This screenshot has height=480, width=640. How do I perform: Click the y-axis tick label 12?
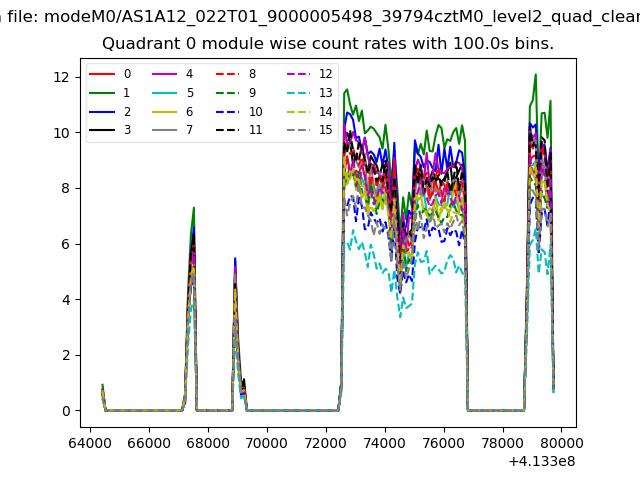(59, 77)
